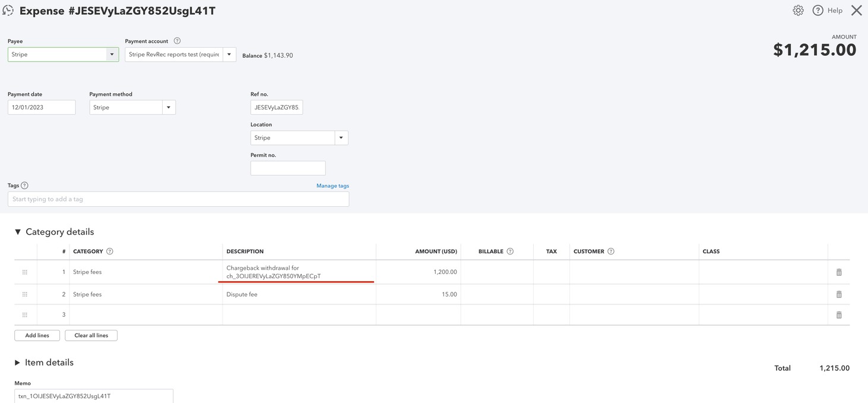Open the Location dropdown arrow

(x=341, y=138)
